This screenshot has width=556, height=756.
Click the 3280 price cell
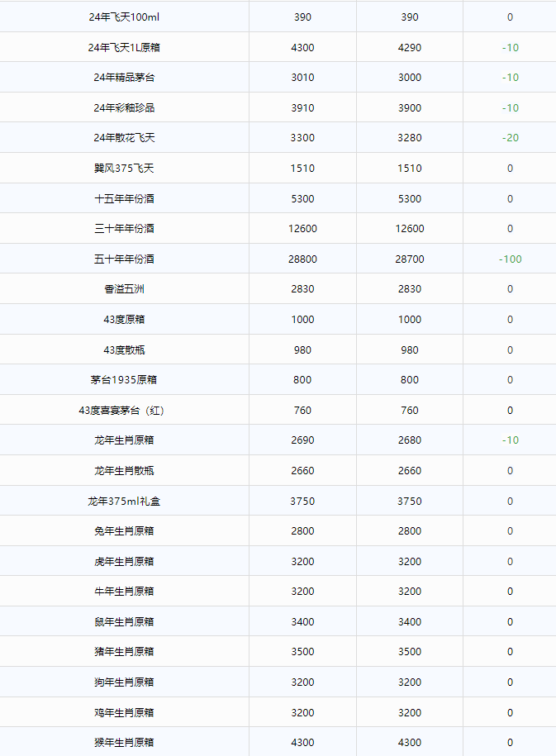tap(410, 138)
